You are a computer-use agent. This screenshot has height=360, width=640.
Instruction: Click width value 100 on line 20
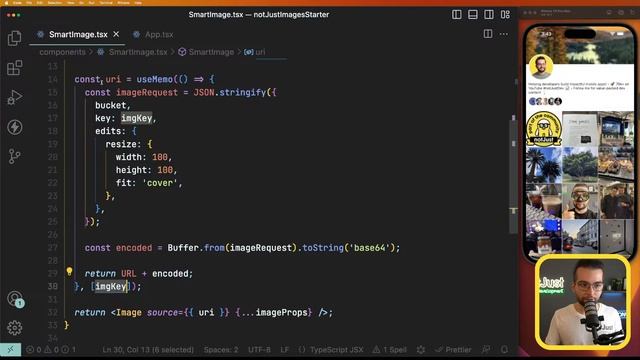coord(160,157)
